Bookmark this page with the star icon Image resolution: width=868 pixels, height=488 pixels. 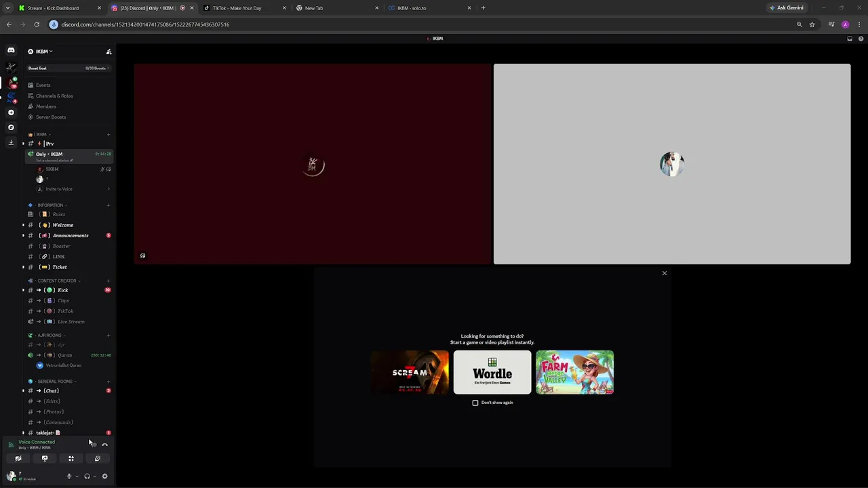click(812, 24)
